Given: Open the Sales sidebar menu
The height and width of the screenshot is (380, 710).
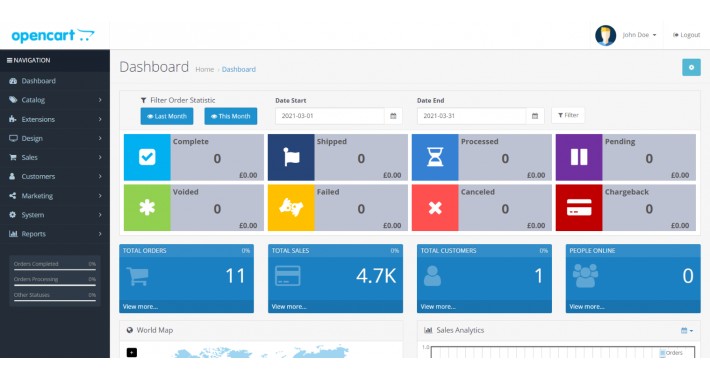Looking at the screenshot, I should 55,157.
